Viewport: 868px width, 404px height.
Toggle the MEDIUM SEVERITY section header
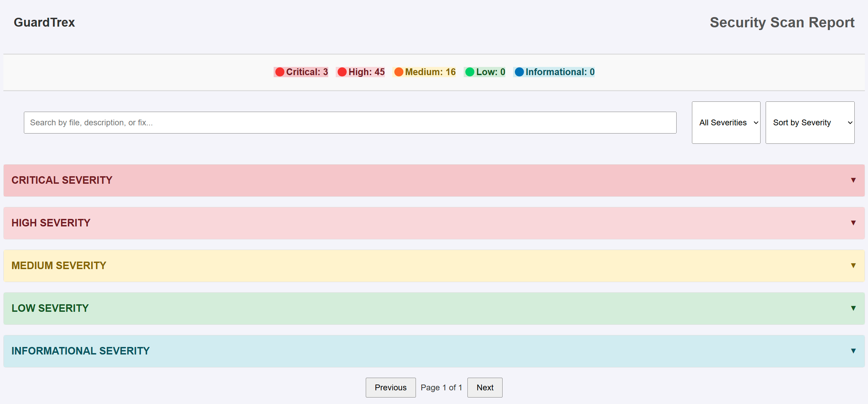[x=59, y=266]
